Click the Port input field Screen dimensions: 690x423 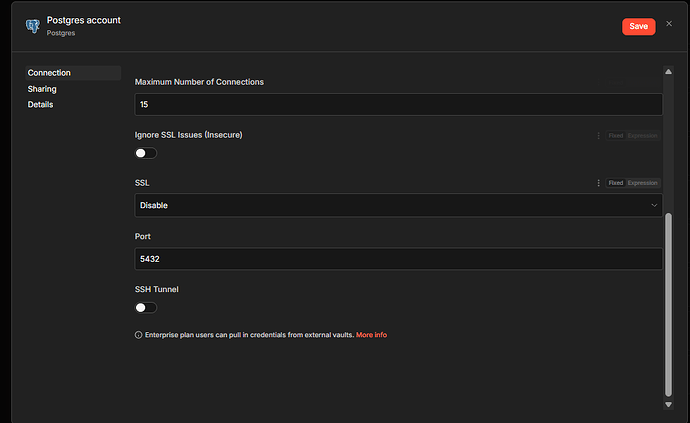point(398,258)
